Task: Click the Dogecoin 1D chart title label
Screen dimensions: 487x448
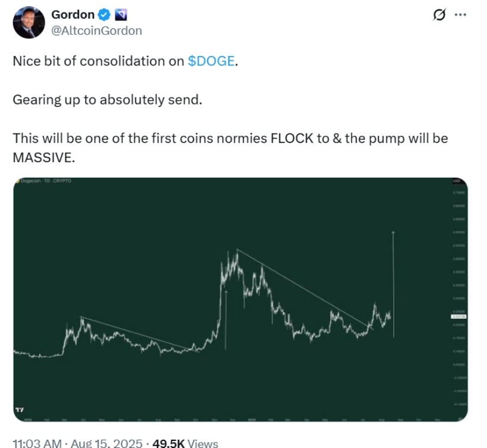Action: [44, 181]
